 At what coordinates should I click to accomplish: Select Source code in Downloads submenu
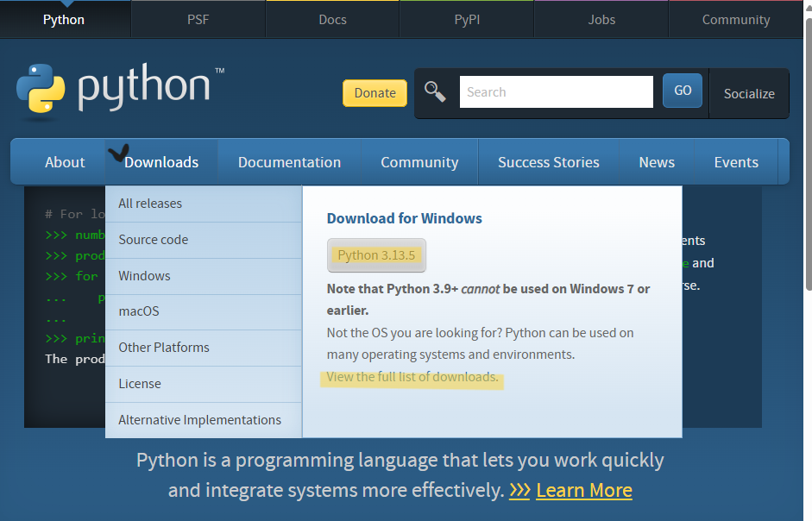click(204, 240)
